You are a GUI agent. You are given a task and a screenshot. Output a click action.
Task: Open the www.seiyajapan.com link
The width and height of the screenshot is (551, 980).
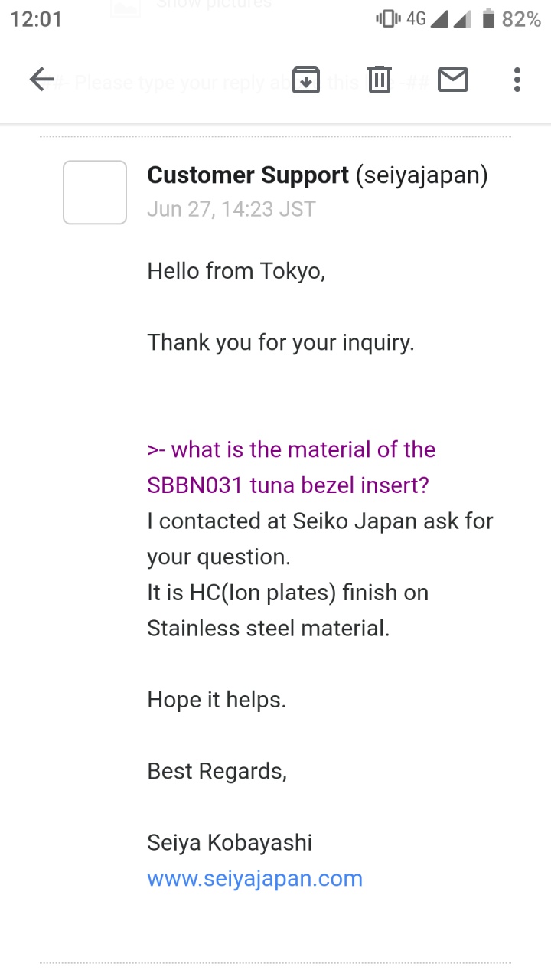coord(255,878)
